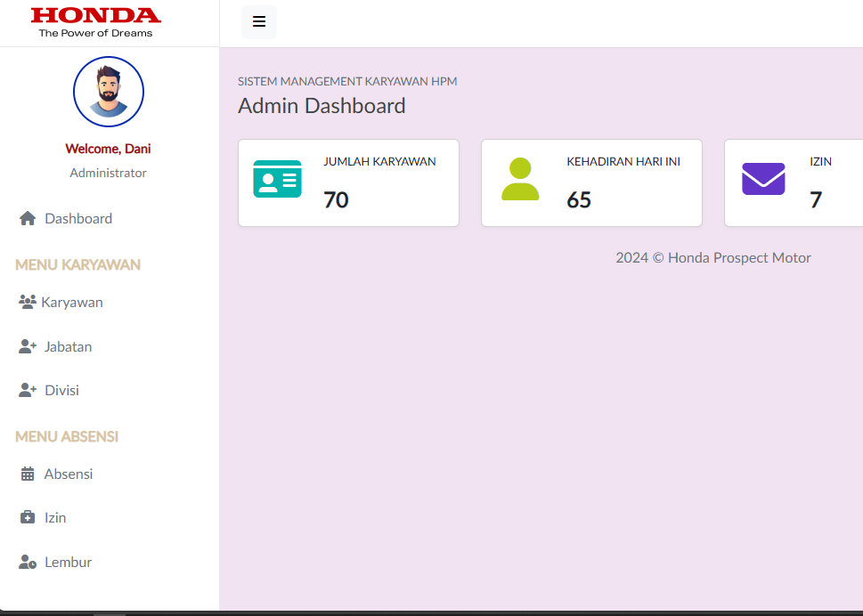
Task: Click the teal ID card icon
Action: pos(277,179)
